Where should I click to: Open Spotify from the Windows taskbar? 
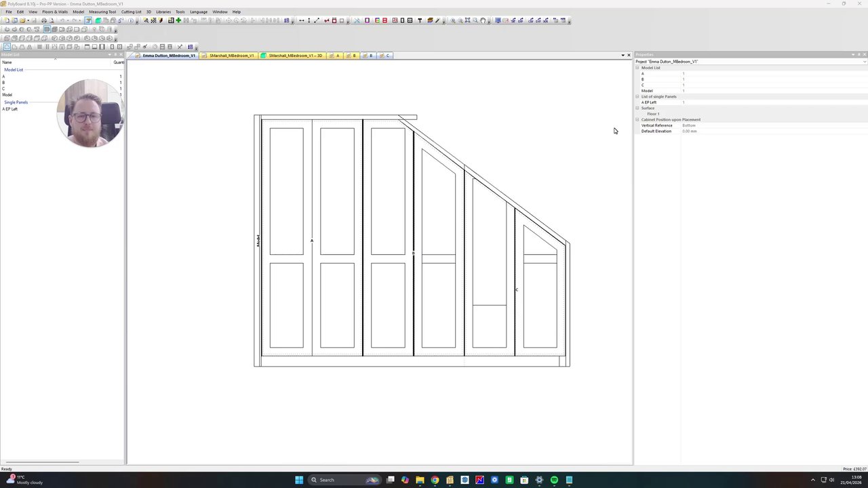coord(554,480)
